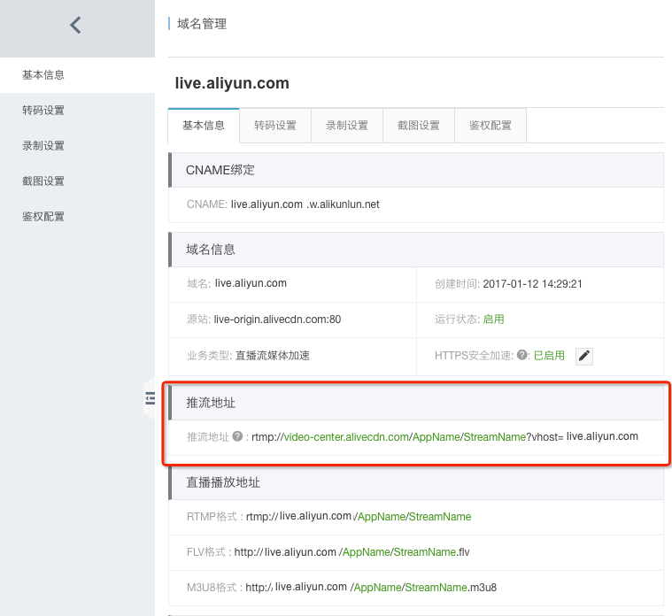
Task: Click the pencil edit icon for HTTPS安全加速
Action: point(584,356)
